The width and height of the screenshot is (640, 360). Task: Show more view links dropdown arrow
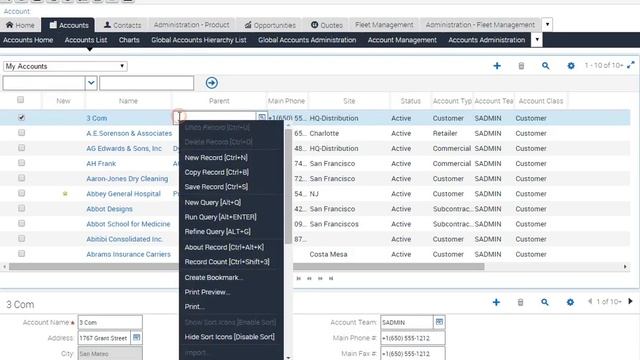point(537,40)
